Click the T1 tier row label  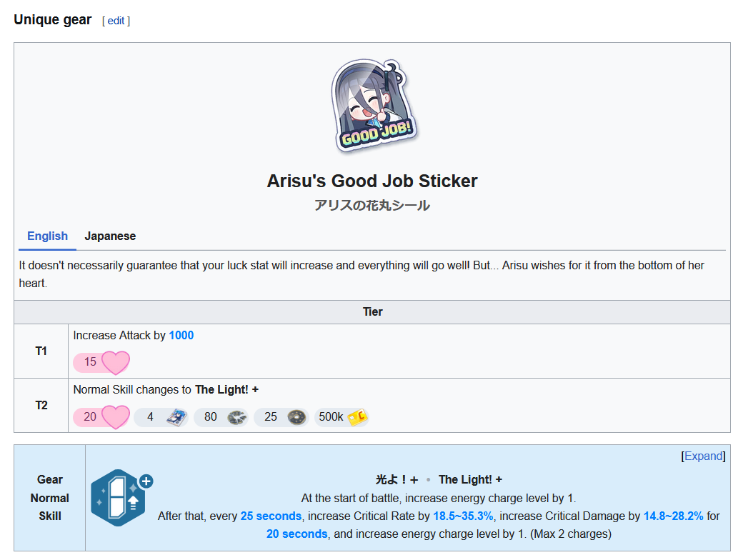point(41,351)
